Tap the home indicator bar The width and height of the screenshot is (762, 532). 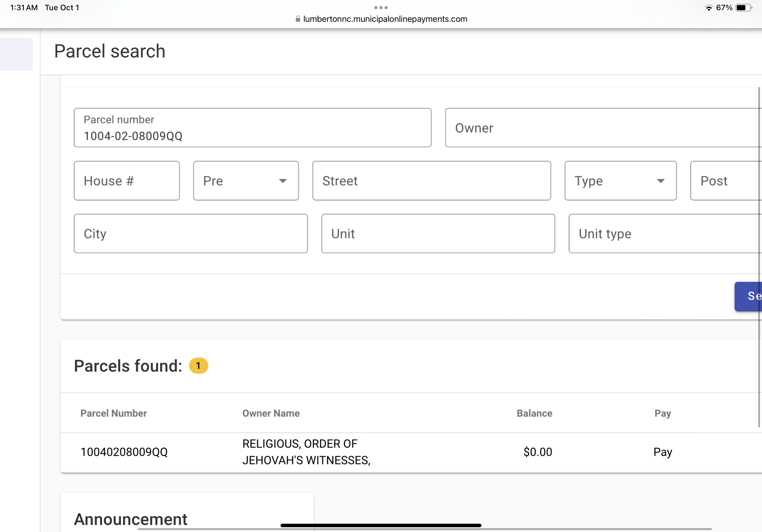(x=381, y=525)
